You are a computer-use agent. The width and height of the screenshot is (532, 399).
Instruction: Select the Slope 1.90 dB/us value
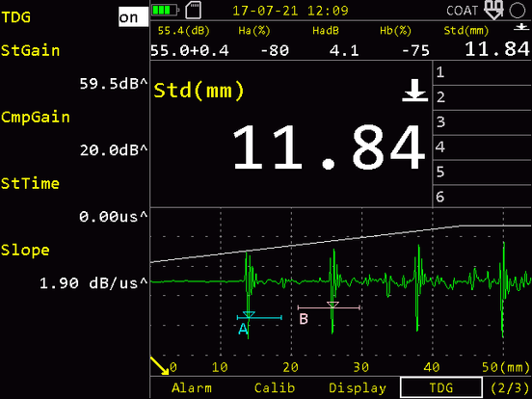point(93,283)
